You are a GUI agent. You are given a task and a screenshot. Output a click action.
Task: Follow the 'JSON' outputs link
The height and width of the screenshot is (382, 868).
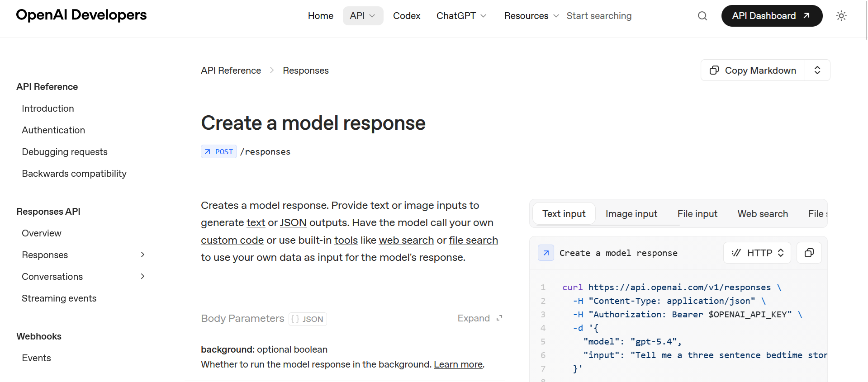pyautogui.click(x=293, y=222)
